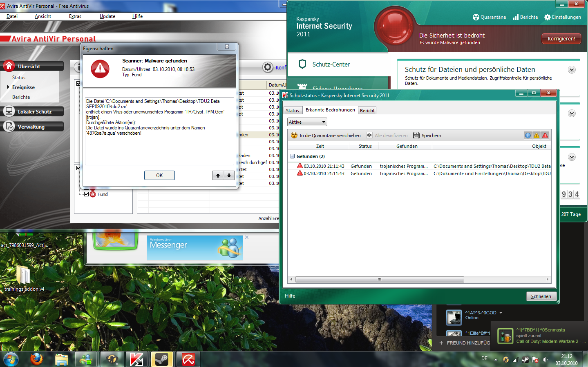Click Avira configuration gear icon
588x367 pixels.
click(x=268, y=67)
